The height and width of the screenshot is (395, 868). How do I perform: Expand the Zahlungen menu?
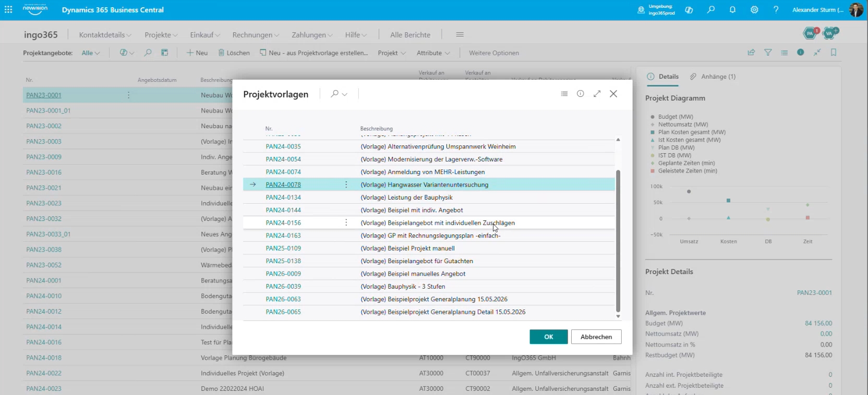click(x=312, y=35)
